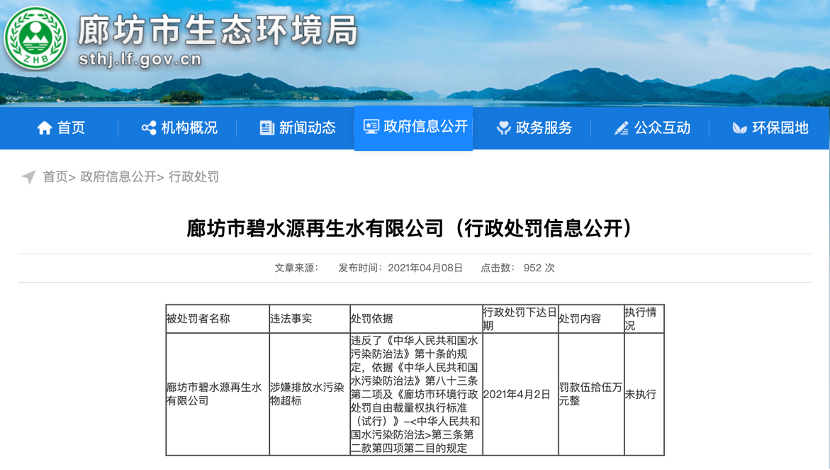The height and width of the screenshot is (470, 830).
Task: Click the 未执行 status cell
Action: click(644, 394)
